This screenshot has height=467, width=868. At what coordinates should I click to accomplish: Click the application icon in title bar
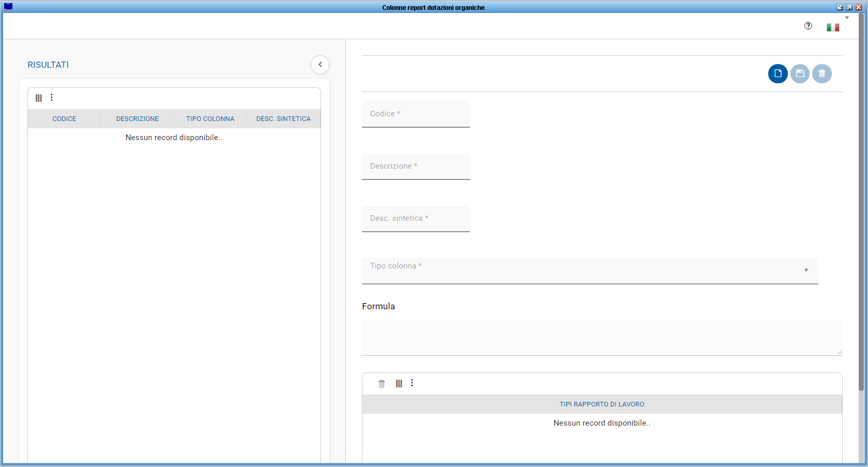(8, 7)
